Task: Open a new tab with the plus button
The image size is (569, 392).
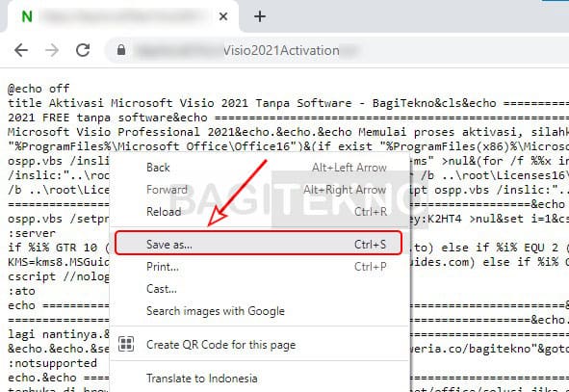Action: tap(260, 16)
